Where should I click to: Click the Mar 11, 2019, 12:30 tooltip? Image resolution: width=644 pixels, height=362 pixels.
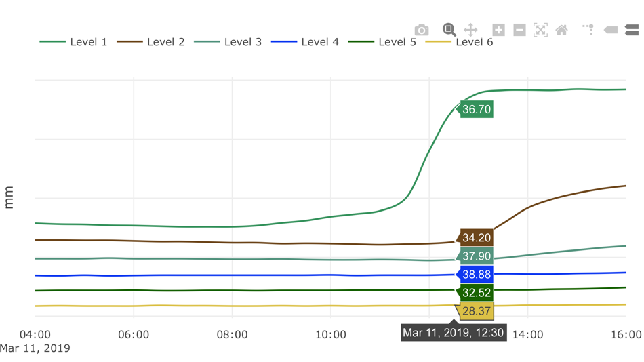(454, 332)
